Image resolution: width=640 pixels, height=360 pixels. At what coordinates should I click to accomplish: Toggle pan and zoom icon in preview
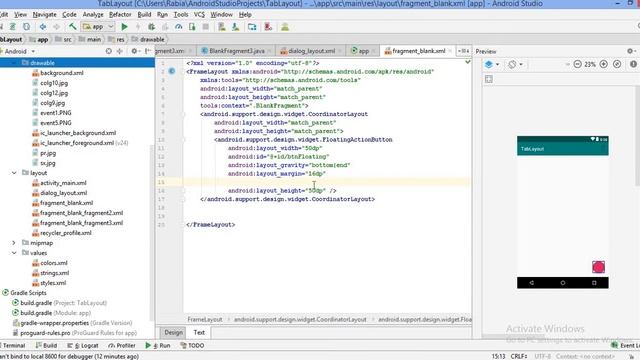point(489,79)
